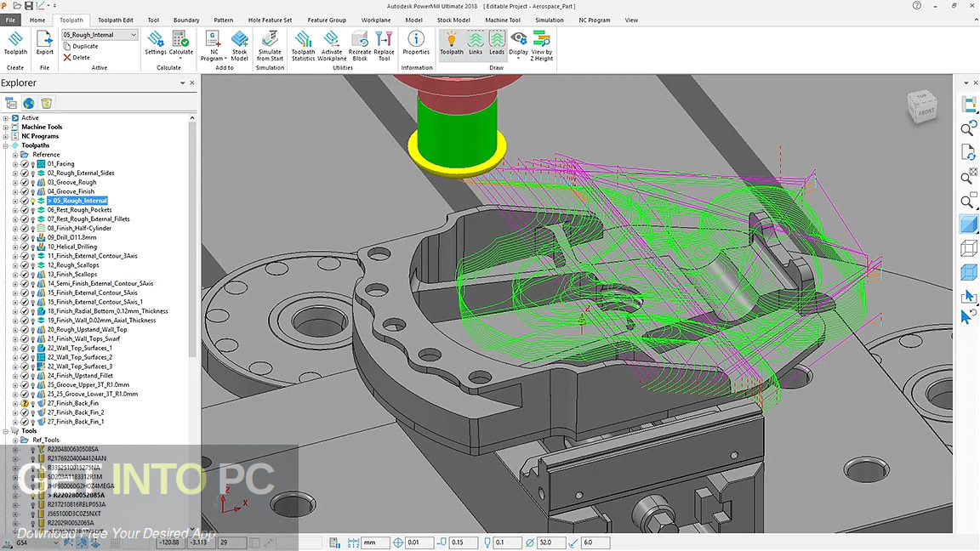Select the plain shaded view icon

tap(969, 224)
